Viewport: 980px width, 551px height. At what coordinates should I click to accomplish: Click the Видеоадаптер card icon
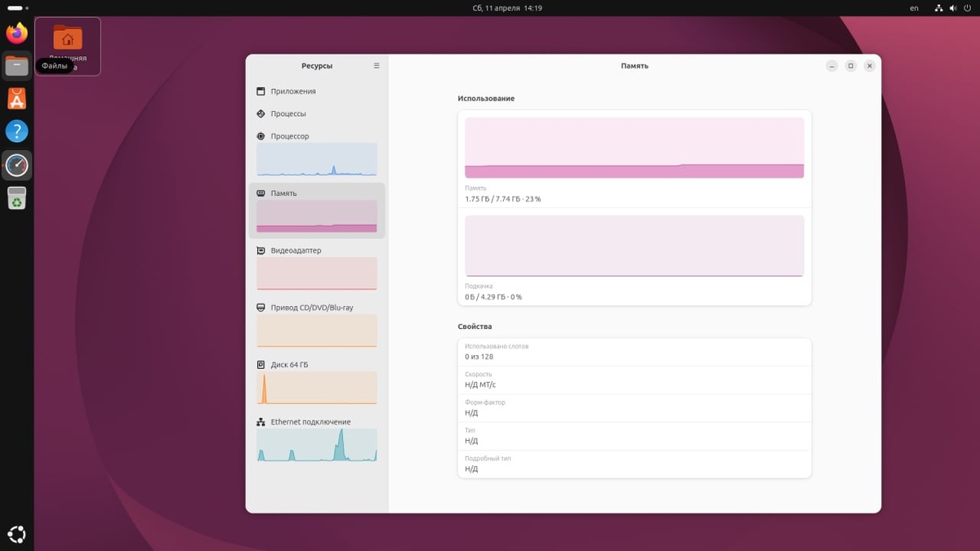click(261, 251)
